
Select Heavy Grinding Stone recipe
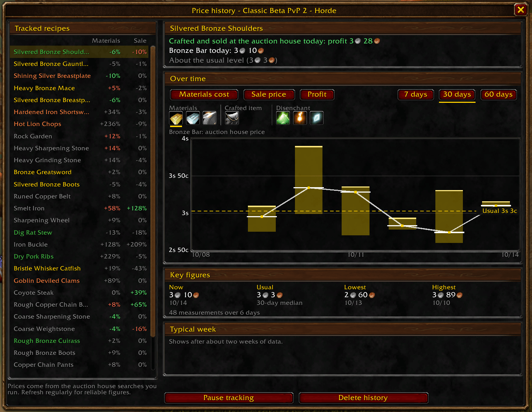(80, 160)
